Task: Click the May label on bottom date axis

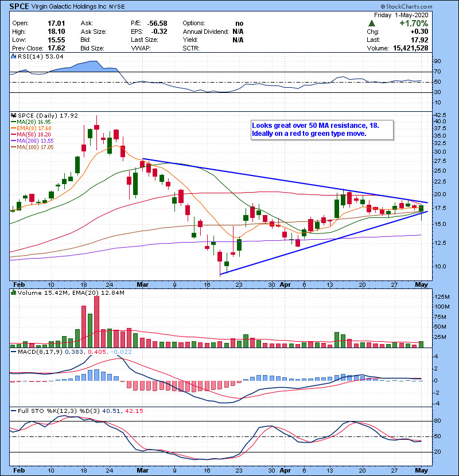Action: click(421, 470)
